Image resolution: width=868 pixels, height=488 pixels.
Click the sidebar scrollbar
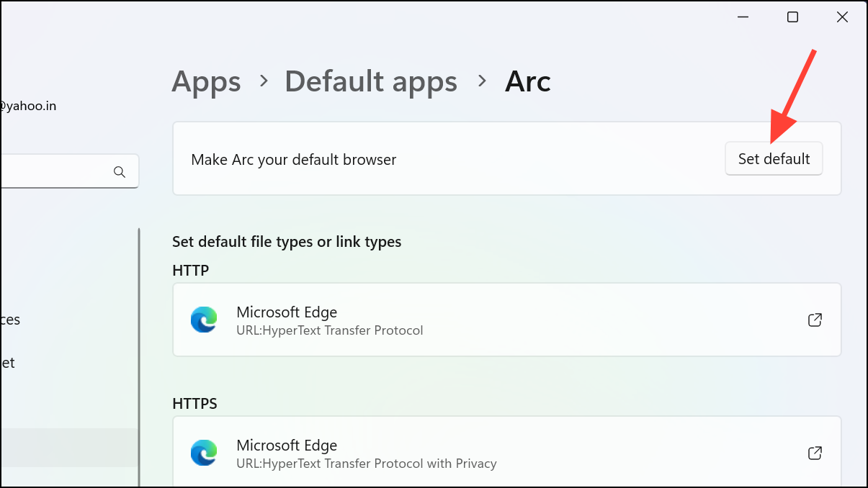click(x=138, y=358)
